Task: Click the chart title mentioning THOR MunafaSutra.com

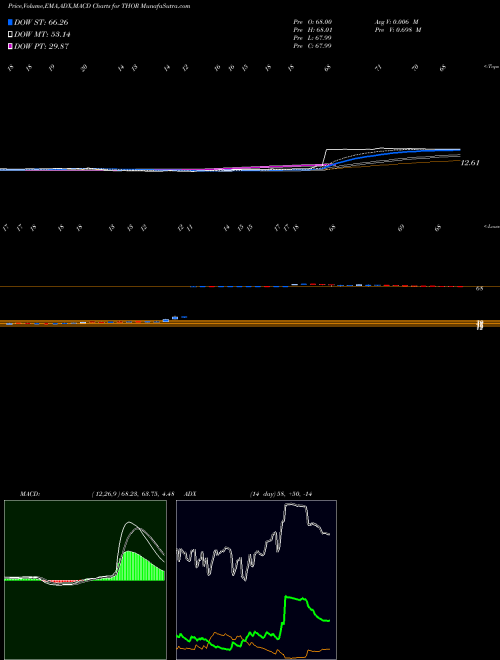Action: (x=99, y=6)
